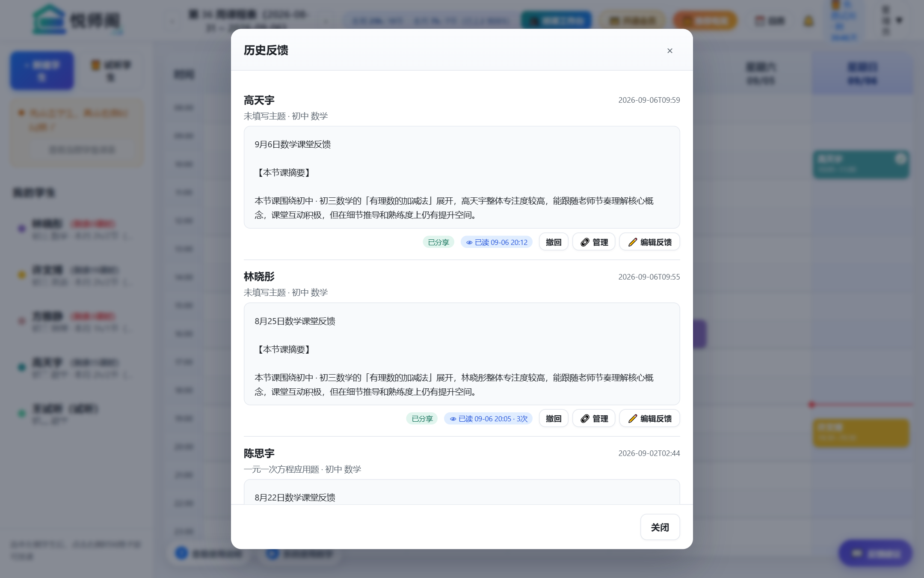Click the bell notification icon in background header
The width and height of the screenshot is (924, 578).
click(808, 21)
